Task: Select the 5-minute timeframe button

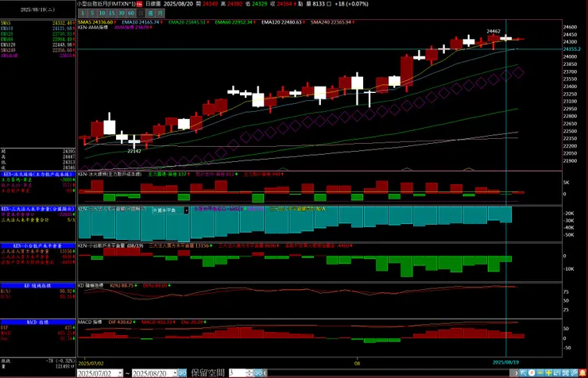Action: [x=92, y=13]
